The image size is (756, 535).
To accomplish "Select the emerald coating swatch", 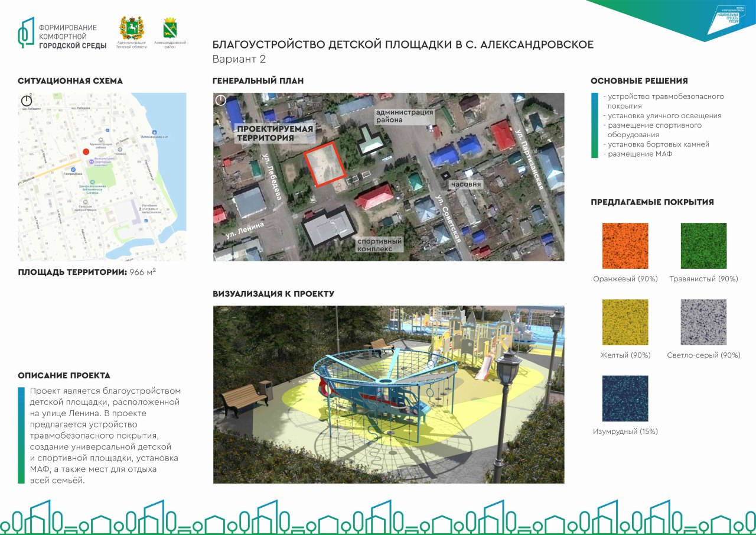I will (625, 398).
